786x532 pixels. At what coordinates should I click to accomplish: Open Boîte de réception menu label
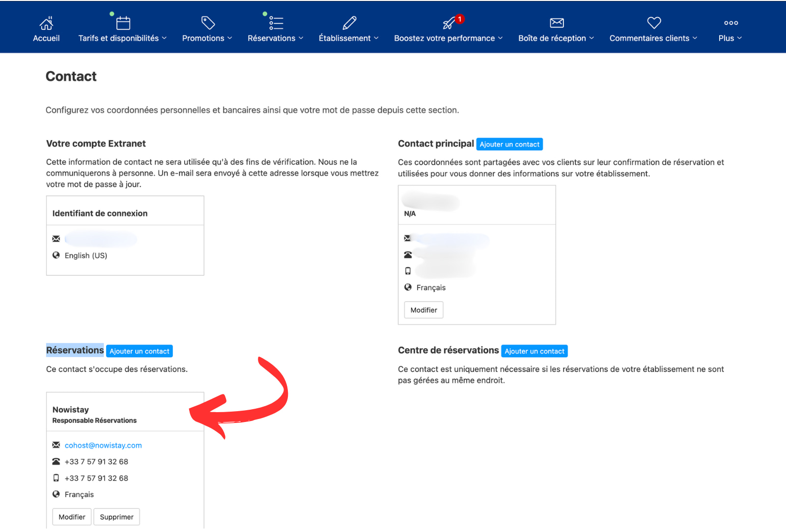coord(552,38)
